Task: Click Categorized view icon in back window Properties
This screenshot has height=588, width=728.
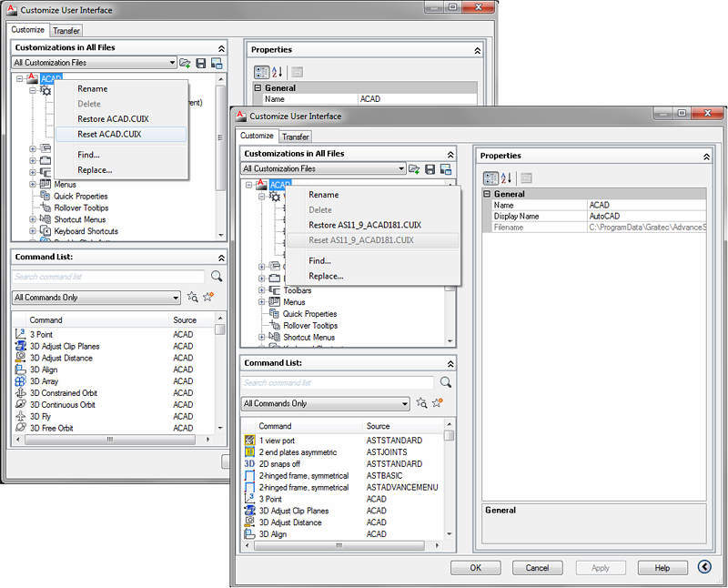Action: (261, 72)
